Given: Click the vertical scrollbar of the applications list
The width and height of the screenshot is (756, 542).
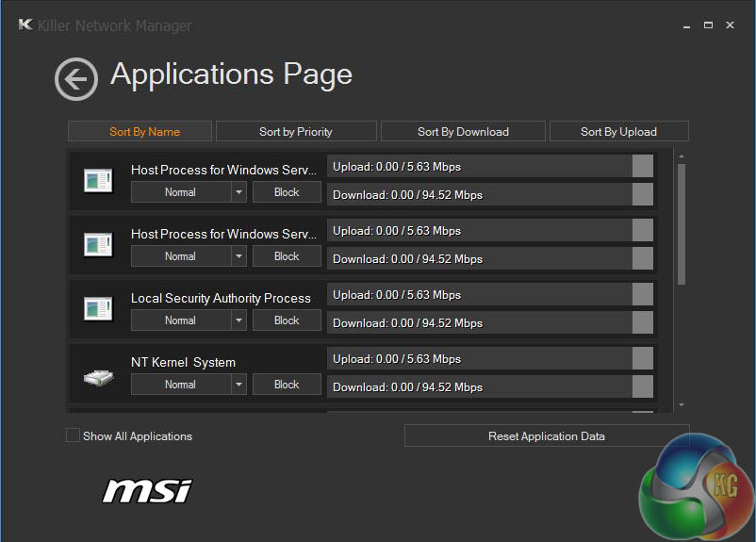Looking at the screenshot, I should [x=681, y=223].
